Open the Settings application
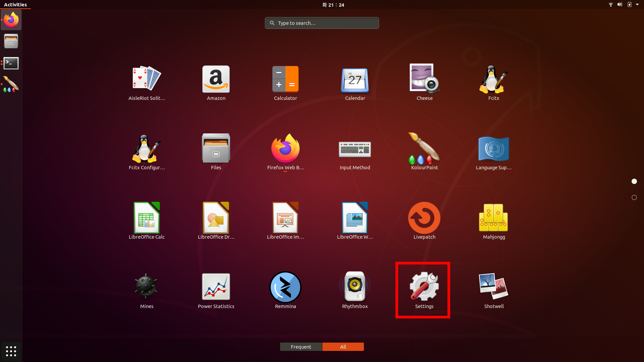 pyautogui.click(x=424, y=287)
